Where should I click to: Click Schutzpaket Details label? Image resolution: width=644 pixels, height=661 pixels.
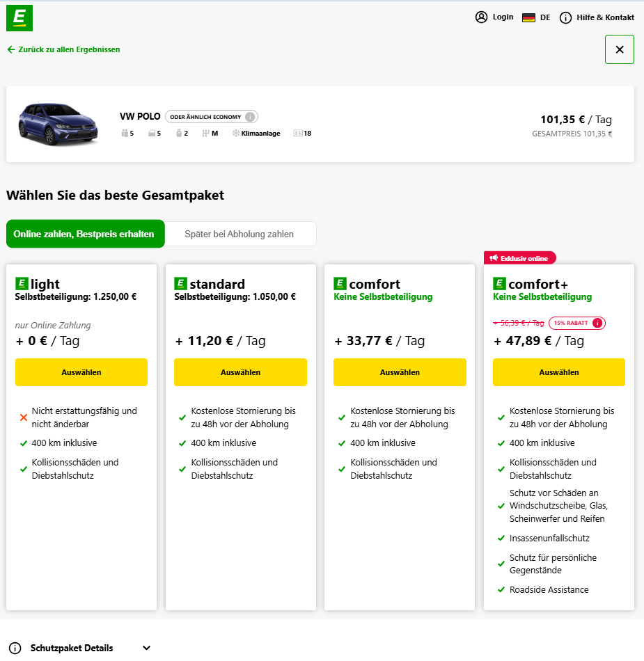click(72, 648)
